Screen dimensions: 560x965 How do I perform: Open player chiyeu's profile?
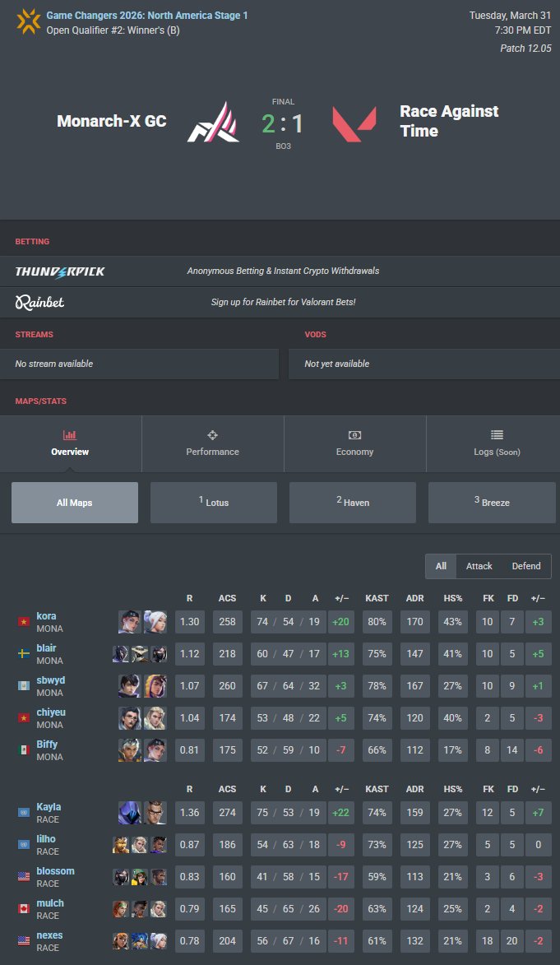point(51,712)
